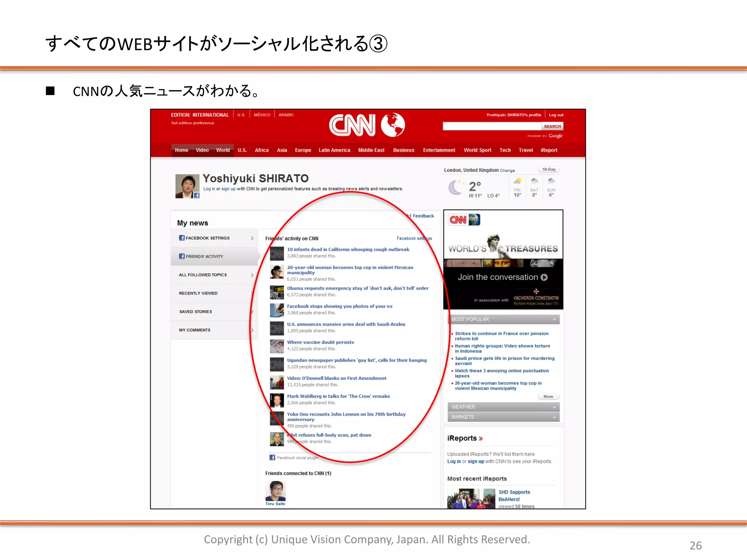Click the Feedback link
This screenshot has width=747, height=560.
coord(423,216)
